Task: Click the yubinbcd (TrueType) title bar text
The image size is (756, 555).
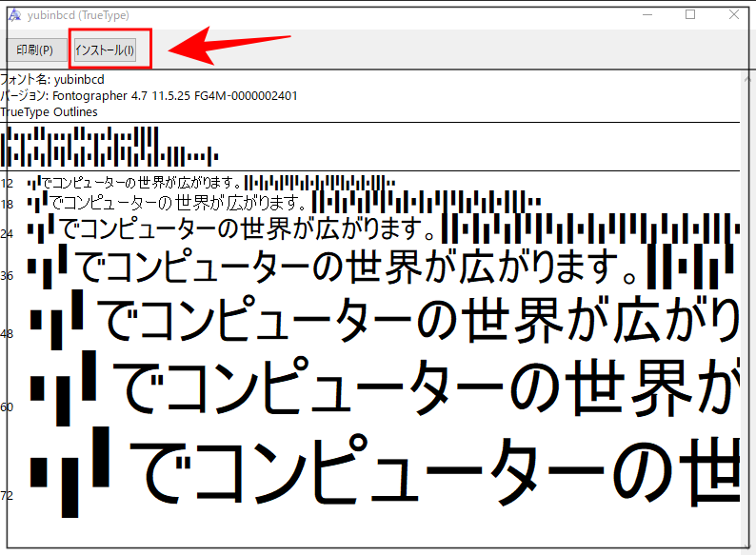Action: [78, 15]
